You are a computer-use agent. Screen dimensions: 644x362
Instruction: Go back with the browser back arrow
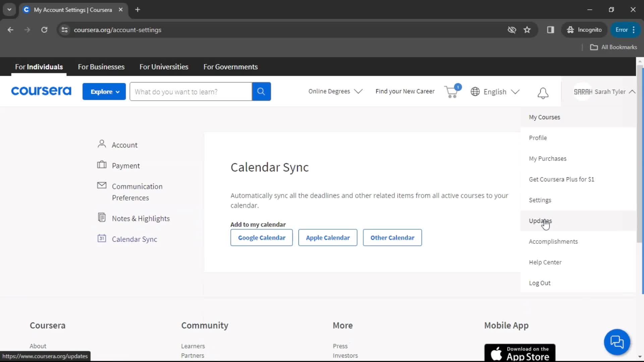(x=10, y=30)
